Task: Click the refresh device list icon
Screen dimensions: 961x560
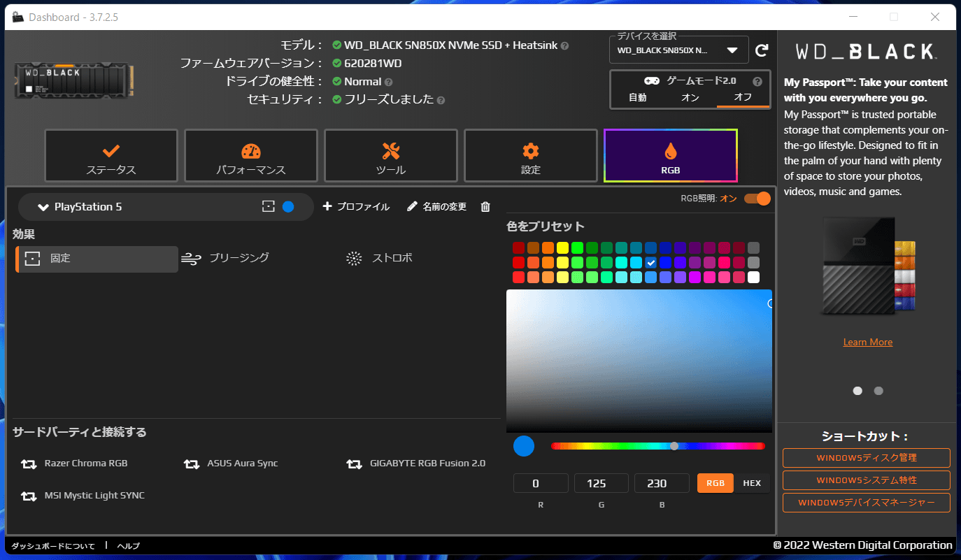Action: (762, 50)
